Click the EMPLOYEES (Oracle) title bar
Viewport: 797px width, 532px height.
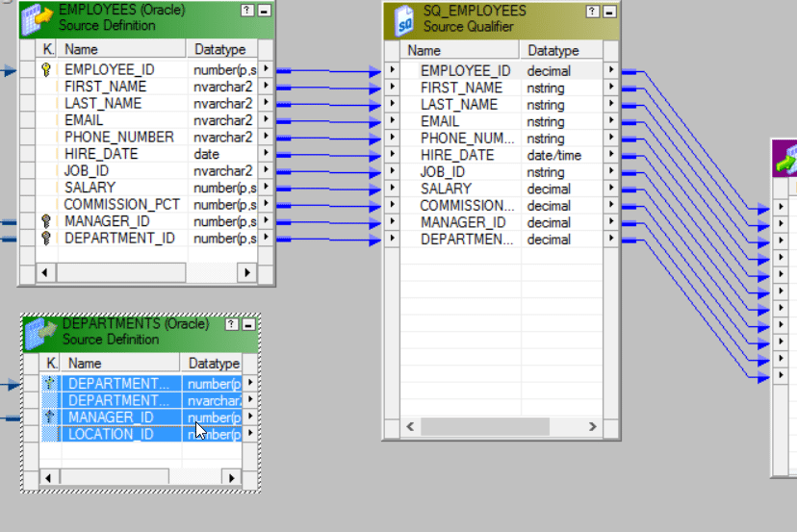[x=147, y=18]
